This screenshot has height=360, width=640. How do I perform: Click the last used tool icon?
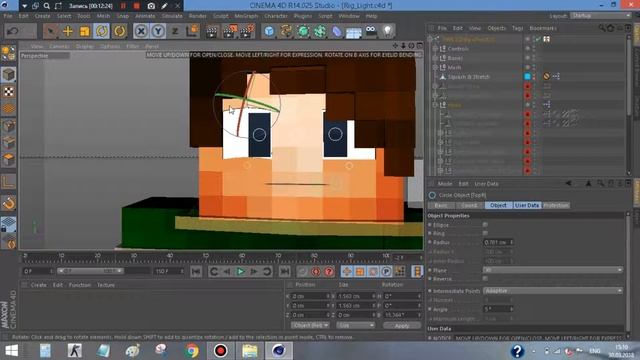(119, 31)
